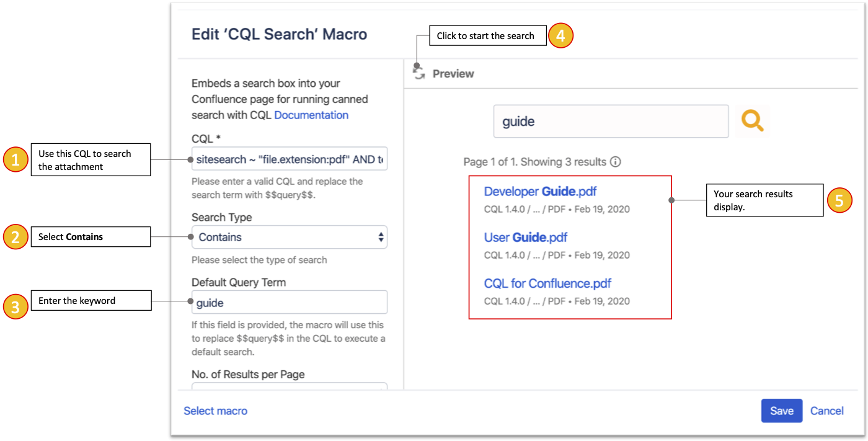Click inside the CQL input field

[x=289, y=159]
